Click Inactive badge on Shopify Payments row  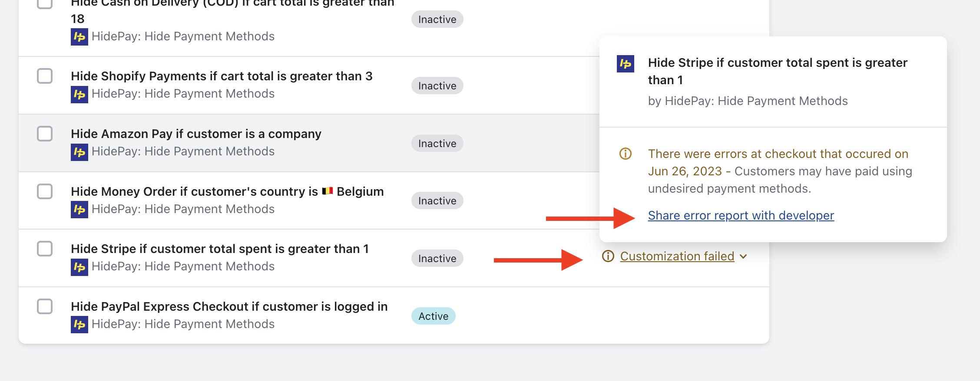pyautogui.click(x=437, y=85)
